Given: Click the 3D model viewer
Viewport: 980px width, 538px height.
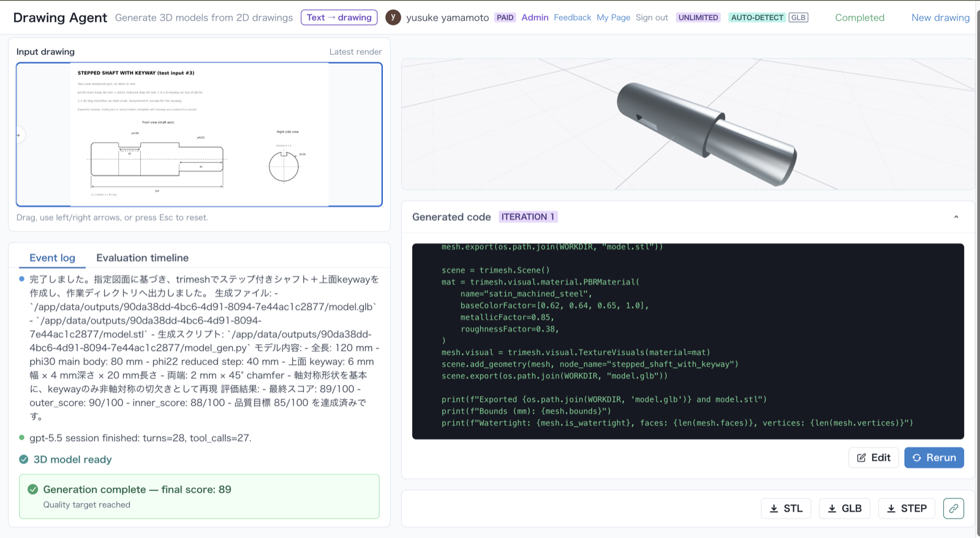Looking at the screenshot, I should coord(687,124).
